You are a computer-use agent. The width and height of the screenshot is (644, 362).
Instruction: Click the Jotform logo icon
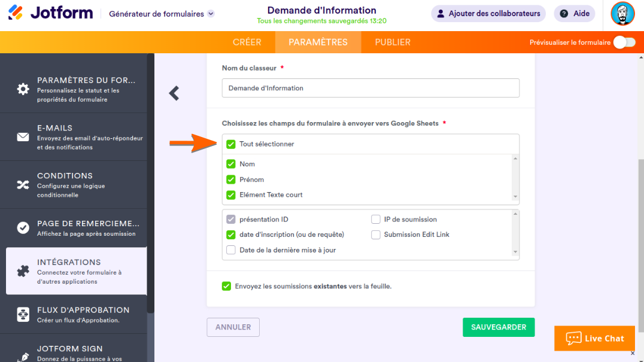pyautogui.click(x=16, y=13)
